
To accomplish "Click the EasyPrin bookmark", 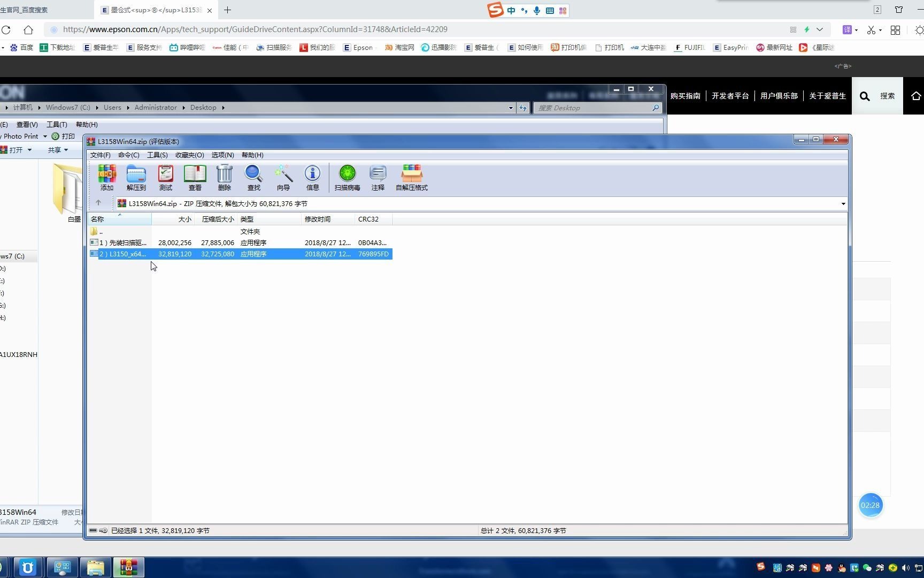I will (731, 48).
